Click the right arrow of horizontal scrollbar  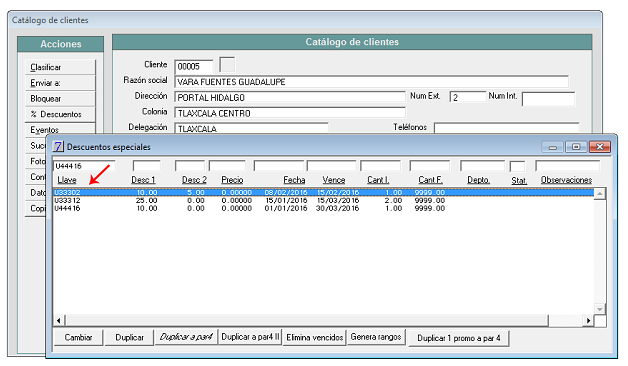coord(588,320)
